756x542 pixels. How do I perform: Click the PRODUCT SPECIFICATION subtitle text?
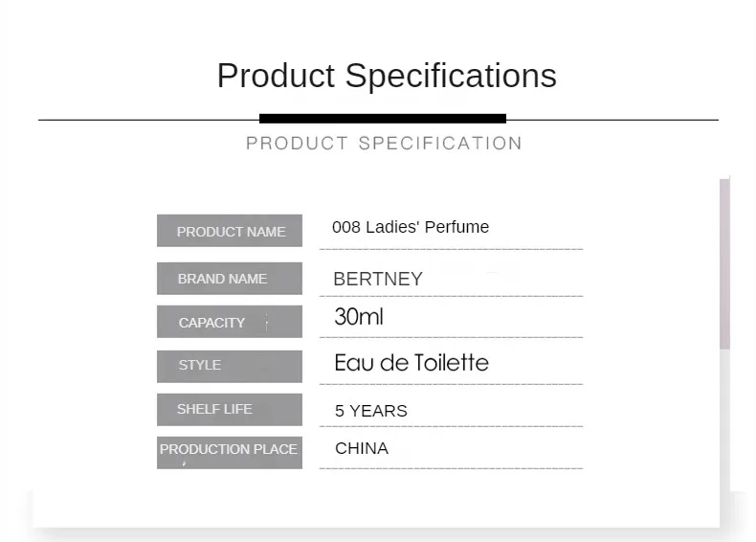pyautogui.click(x=384, y=144)
